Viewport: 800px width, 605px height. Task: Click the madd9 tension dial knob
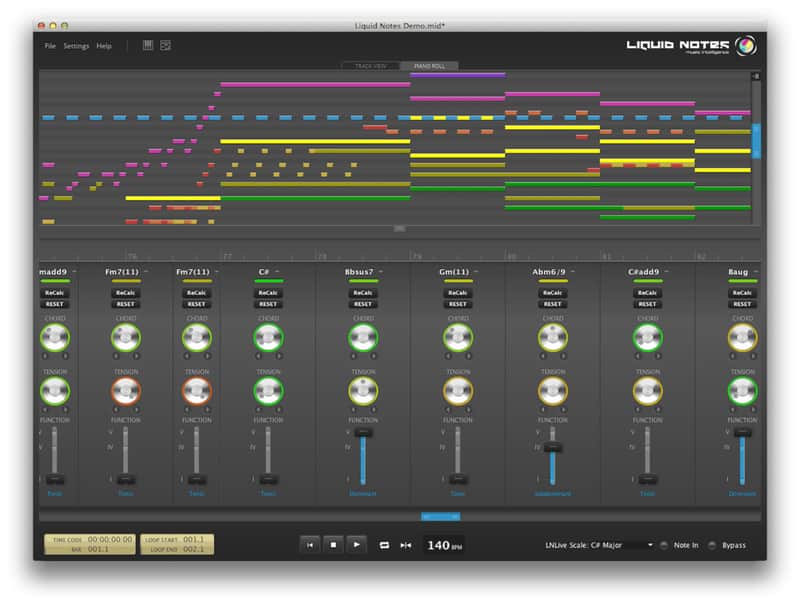pyautogui.click(x=55, y=391)
